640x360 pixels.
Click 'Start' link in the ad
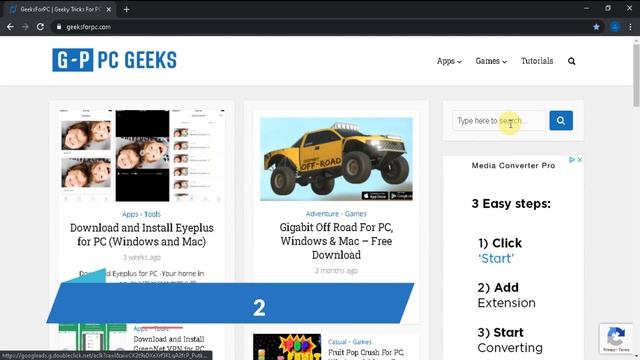(496, 258)
